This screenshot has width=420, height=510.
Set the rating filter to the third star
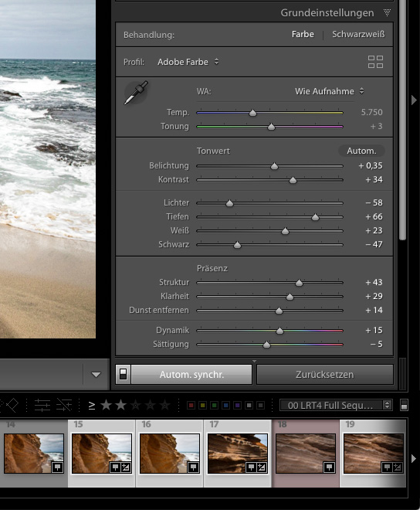(135, 405)
